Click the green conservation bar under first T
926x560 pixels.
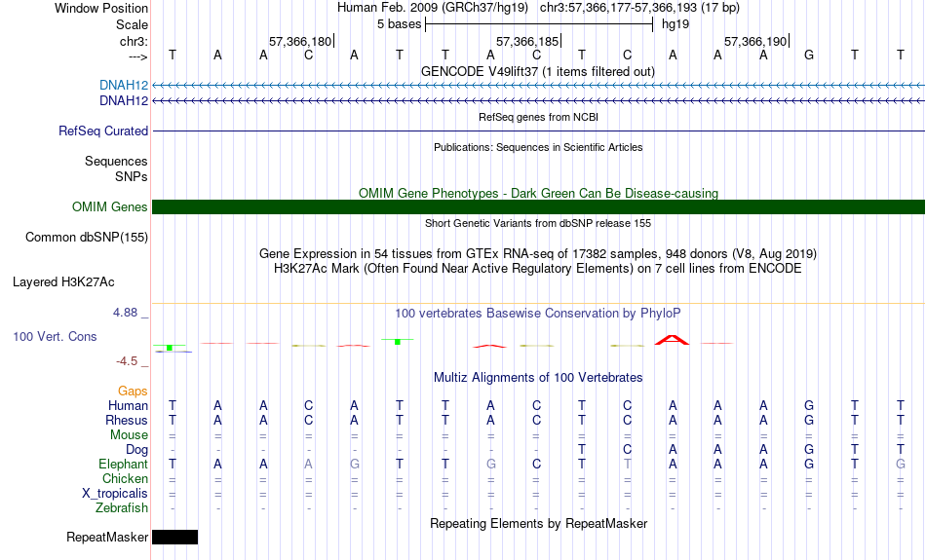click(170, 348)
